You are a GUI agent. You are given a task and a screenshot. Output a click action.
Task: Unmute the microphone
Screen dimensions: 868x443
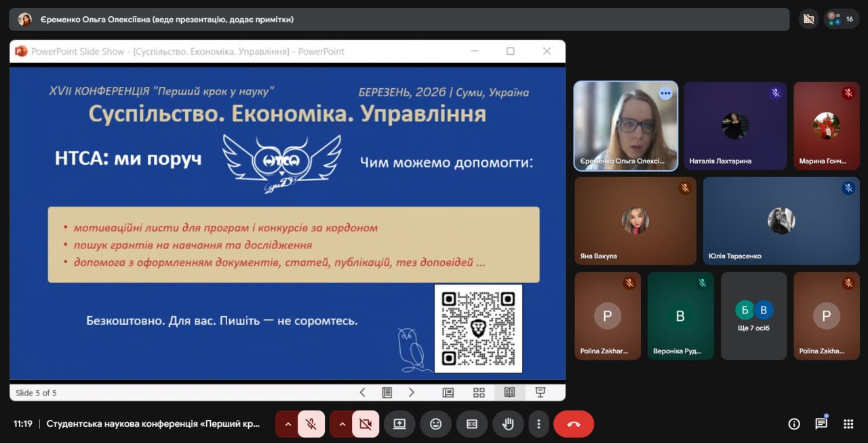[311, 424]
